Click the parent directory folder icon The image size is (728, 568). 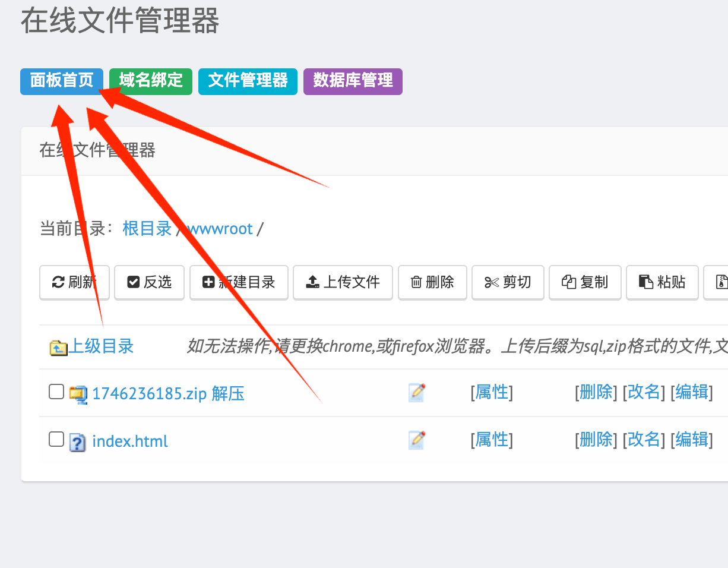point(59,347)
